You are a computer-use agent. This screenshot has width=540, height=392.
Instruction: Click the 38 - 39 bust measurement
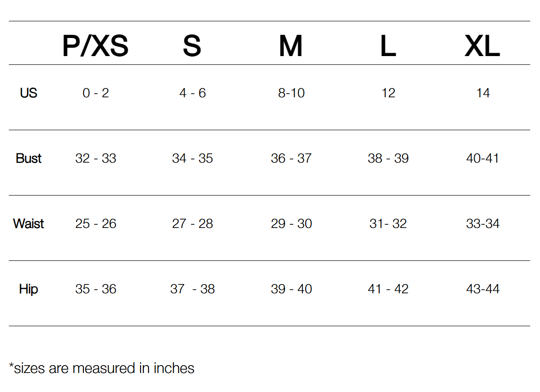(388, 158)
